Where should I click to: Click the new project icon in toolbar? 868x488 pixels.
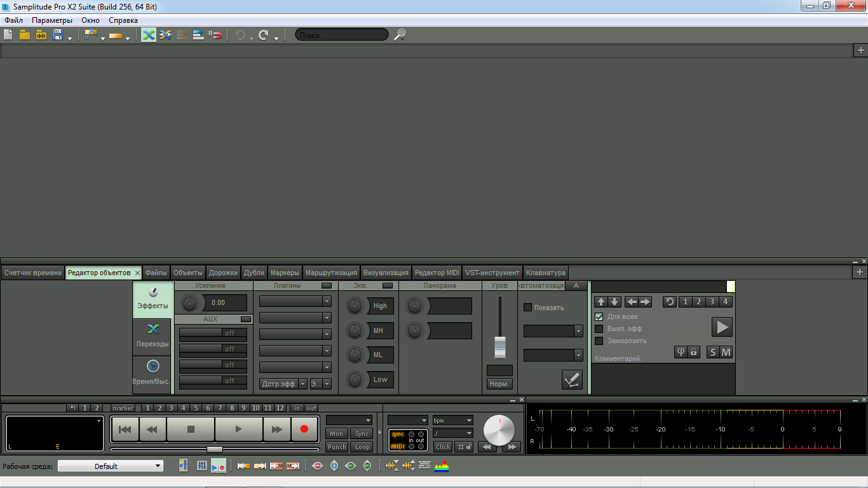pyautogui.click(x=8, y=35)
